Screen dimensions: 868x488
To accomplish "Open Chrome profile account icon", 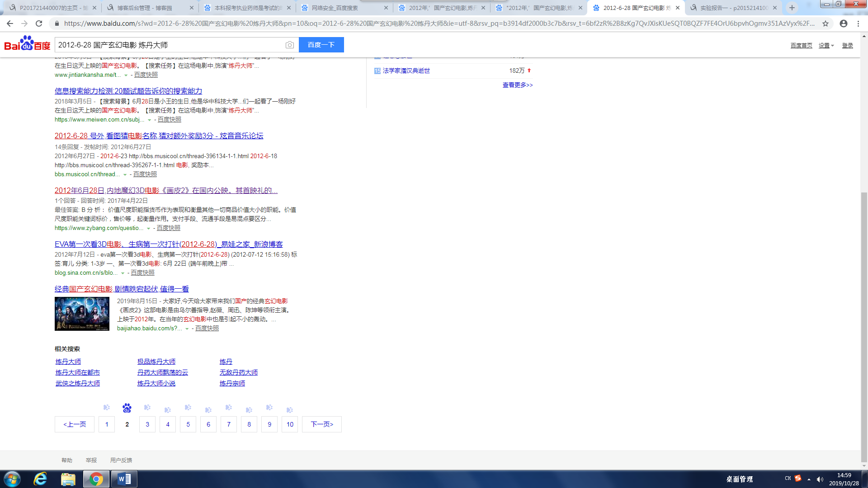I will click(844, 23).
